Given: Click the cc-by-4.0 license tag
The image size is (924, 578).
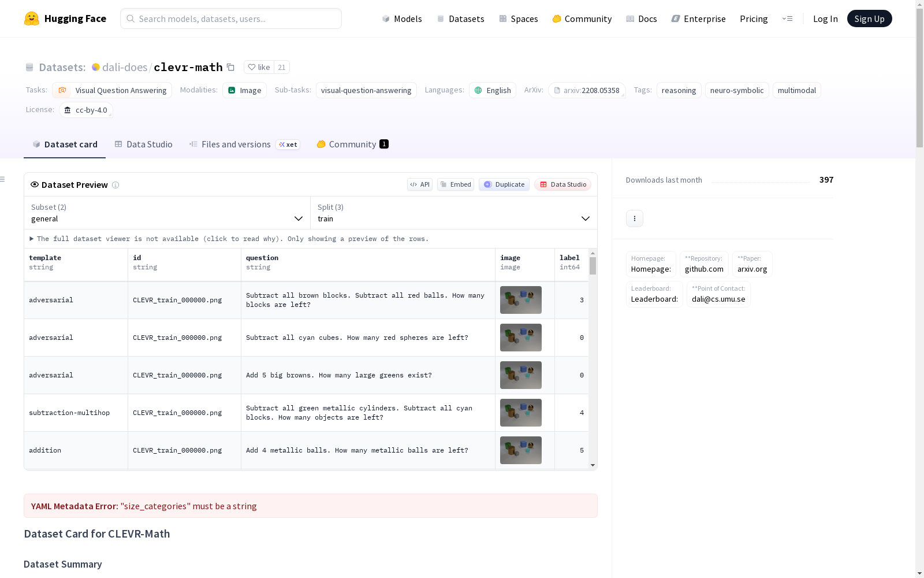Looking at the screenshot, I should pyautogui.click(x=86, y=110).
